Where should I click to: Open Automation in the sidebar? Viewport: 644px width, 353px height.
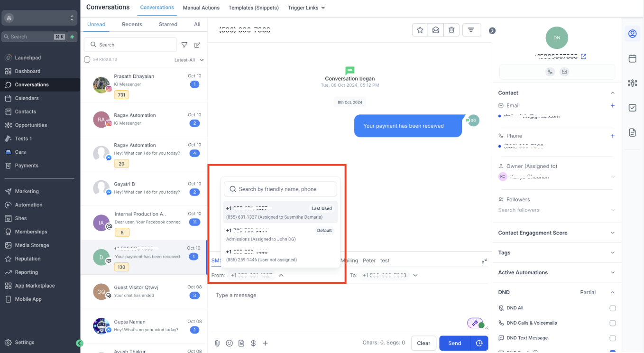[28, 205]
